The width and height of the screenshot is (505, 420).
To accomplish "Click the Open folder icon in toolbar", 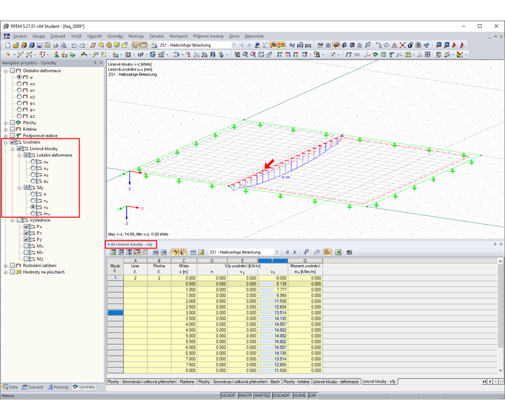I will [16, 45].
